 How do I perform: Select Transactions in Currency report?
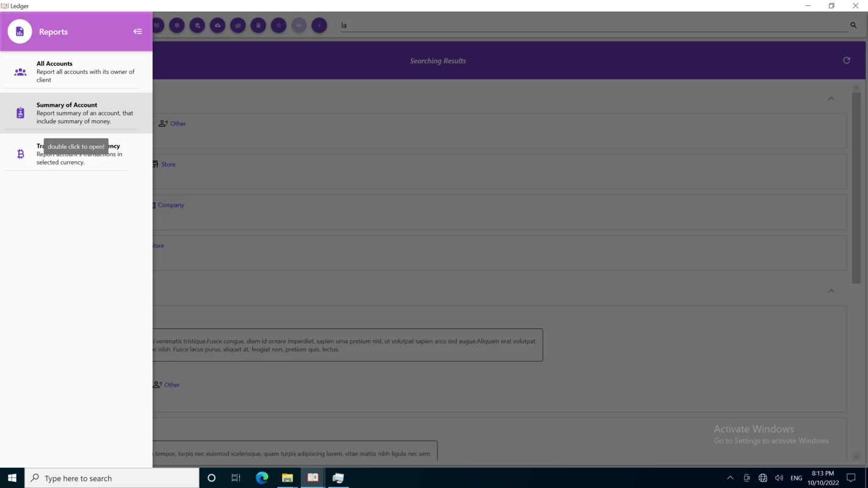coord(76,154)
